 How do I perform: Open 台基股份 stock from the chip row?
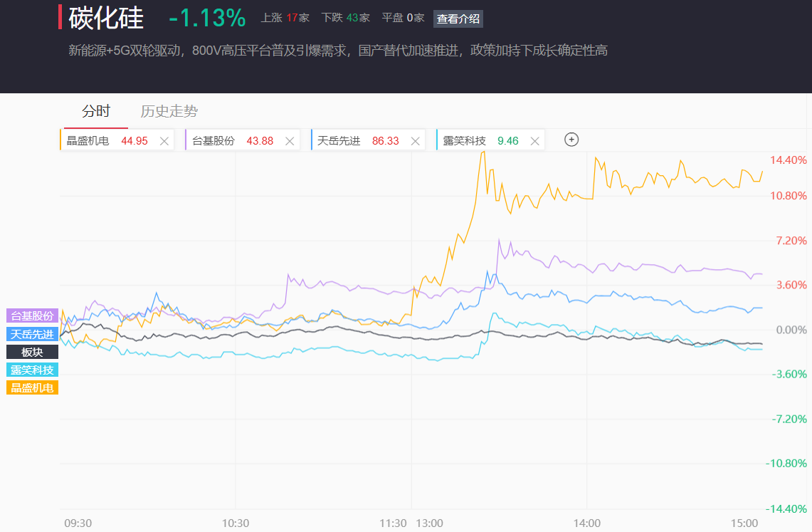click(x=213, y=141)
